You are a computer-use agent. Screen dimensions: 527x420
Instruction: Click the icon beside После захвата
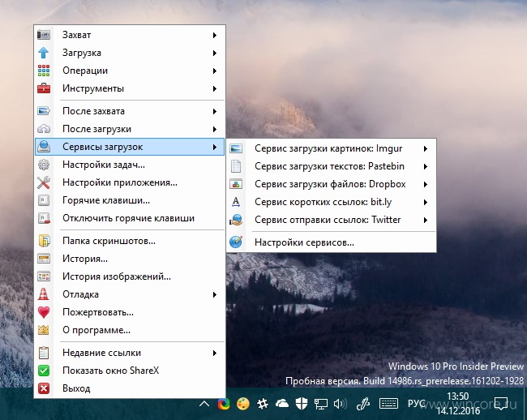pyautogui.click(x=44, y=111)
